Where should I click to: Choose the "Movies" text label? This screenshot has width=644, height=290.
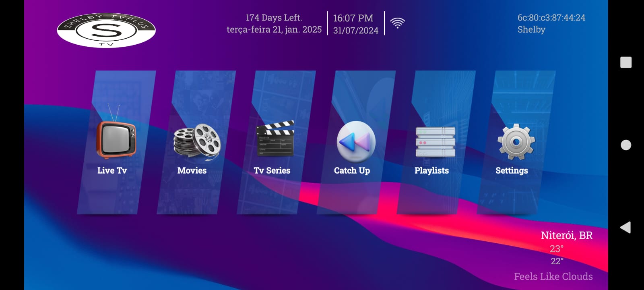pyautogui.click(x=192, y=170)
